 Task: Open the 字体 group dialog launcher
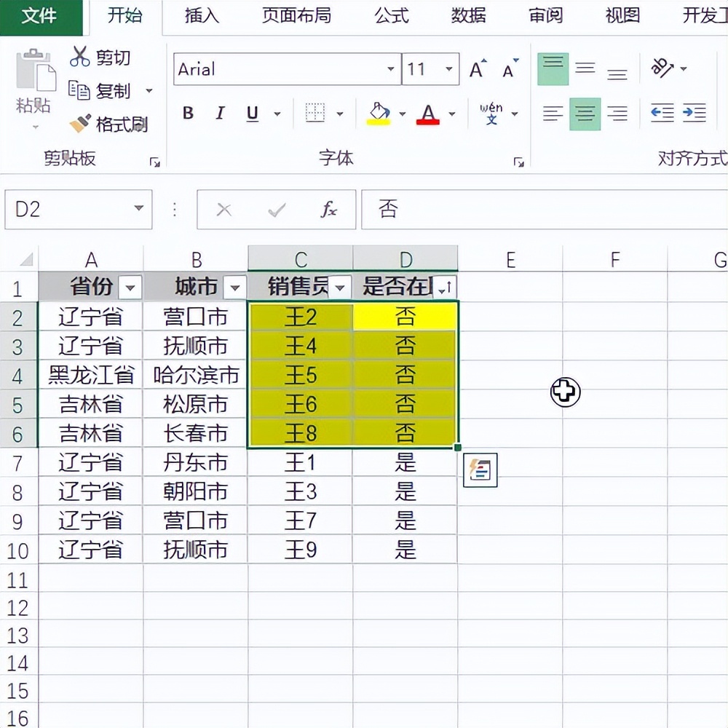[519, 162]
